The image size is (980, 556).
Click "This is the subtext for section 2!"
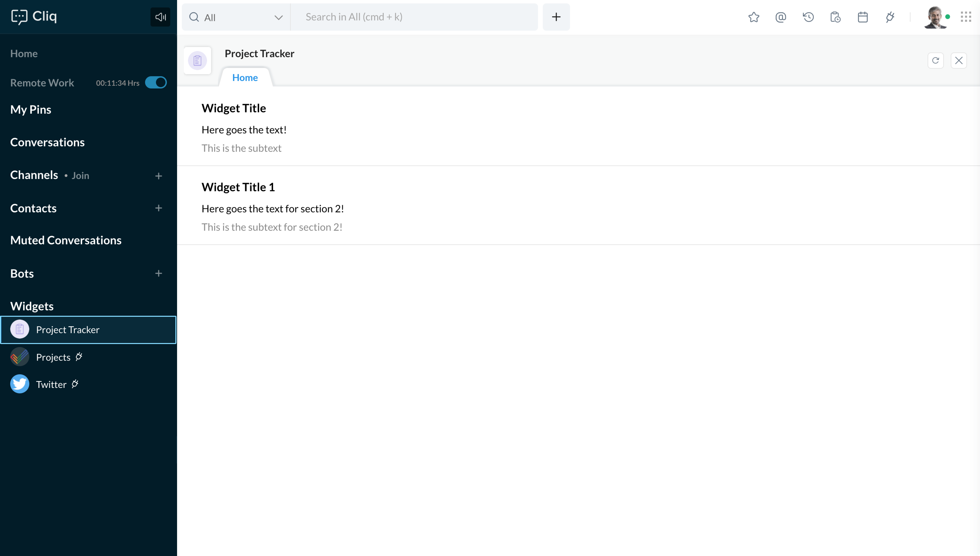[272, 227]
